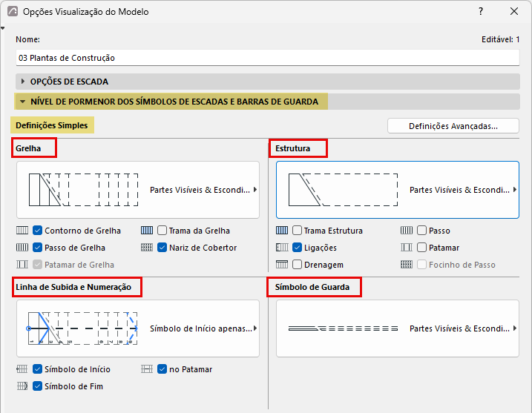
Task: Click the Trama da Grelha icon
Action: coord(147,231)
